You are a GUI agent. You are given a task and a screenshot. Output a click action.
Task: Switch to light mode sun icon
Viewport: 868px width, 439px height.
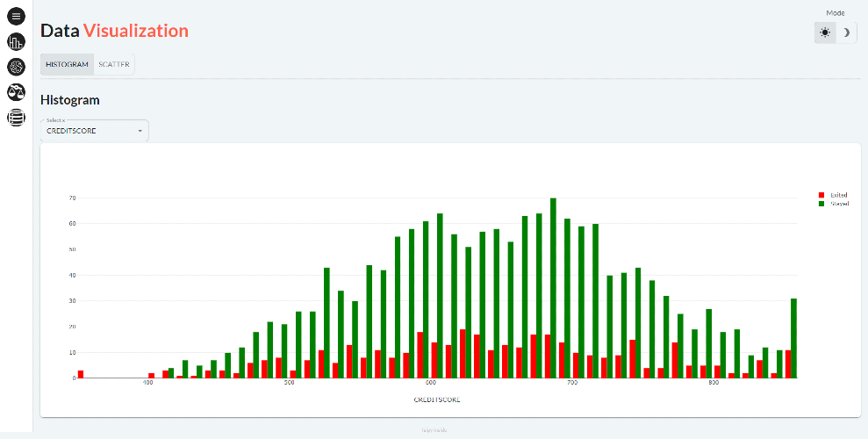pyautogui.click(x=825, y=32)
